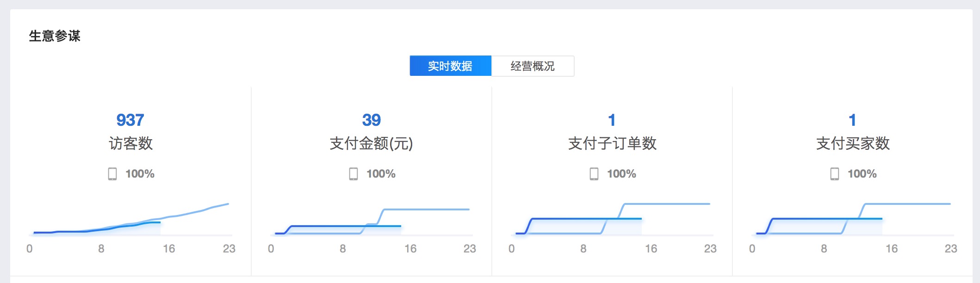Click the 支付子订单数 hourly trend chart
The image size is (980, 283).
(612, 220)
